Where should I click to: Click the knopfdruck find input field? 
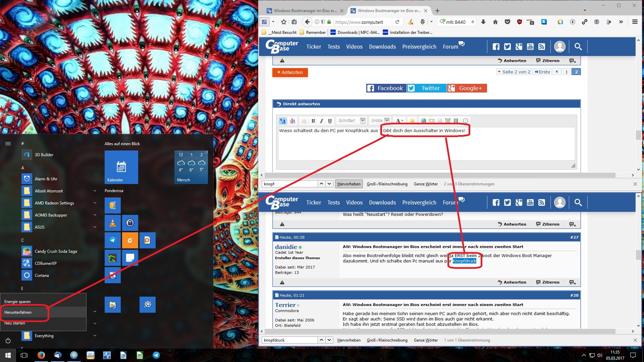(x=289, y=340)
